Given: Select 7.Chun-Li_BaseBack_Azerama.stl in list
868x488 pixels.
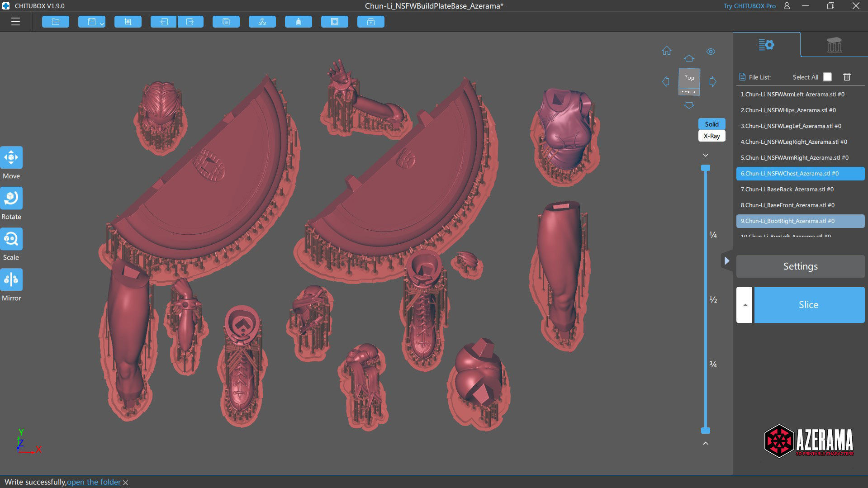Looking at the screenshot, I should pyautogui.click(x=800, y=190).
